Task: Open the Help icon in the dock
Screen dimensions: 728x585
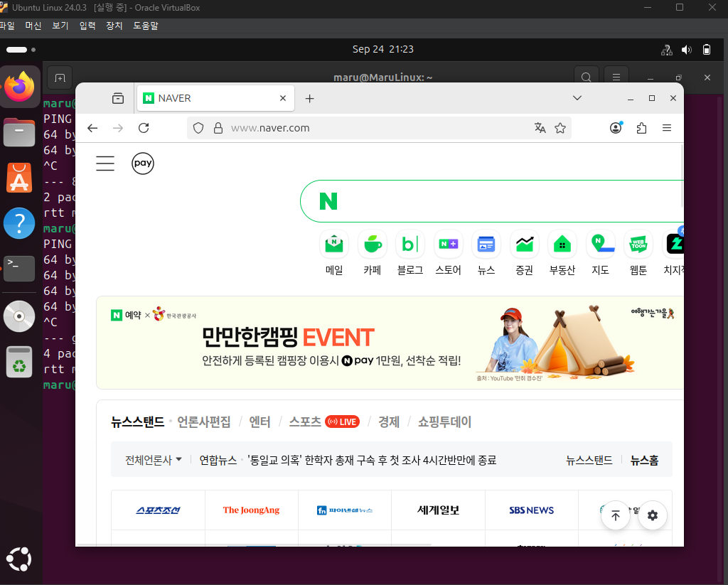Action: pyautogui.click(x=19, y=223)
